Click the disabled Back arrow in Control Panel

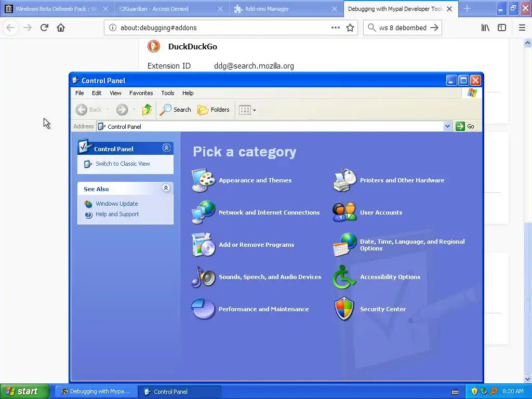[x=82, y=110]
